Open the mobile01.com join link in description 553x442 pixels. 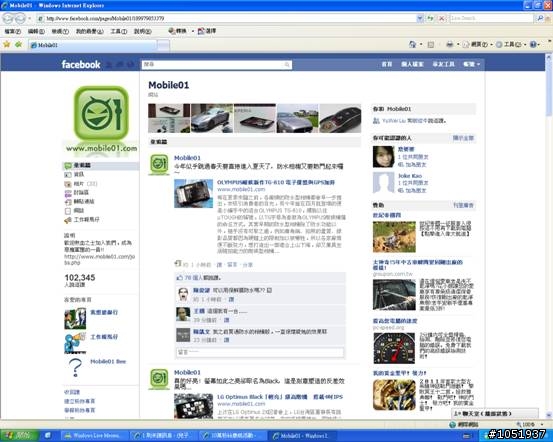99,259
